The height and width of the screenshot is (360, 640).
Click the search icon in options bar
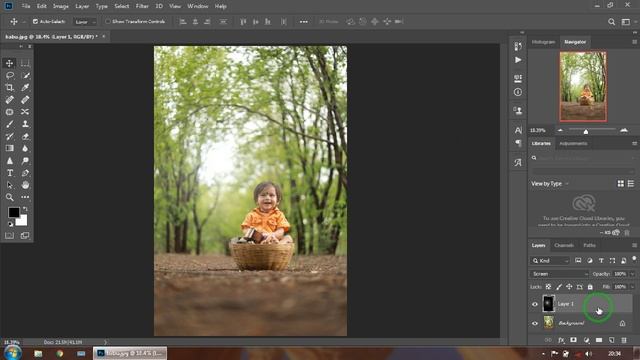pos(611,22)
